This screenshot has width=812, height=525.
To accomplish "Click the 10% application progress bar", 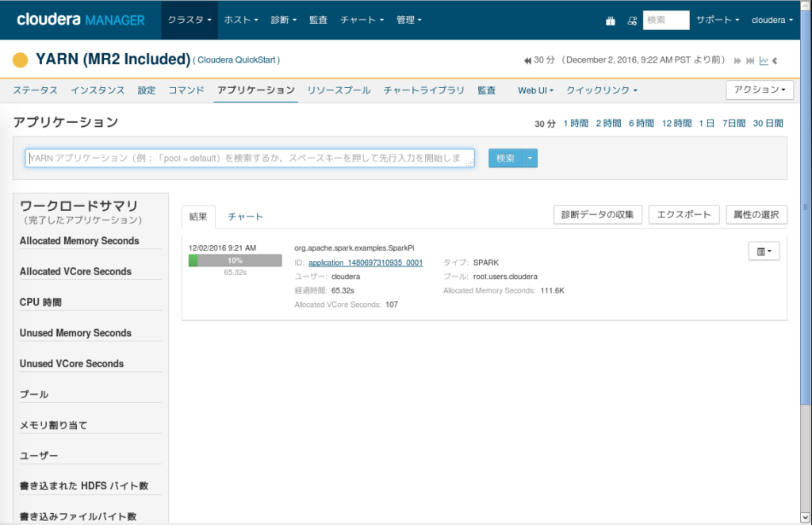I will [x=235, y=260].
